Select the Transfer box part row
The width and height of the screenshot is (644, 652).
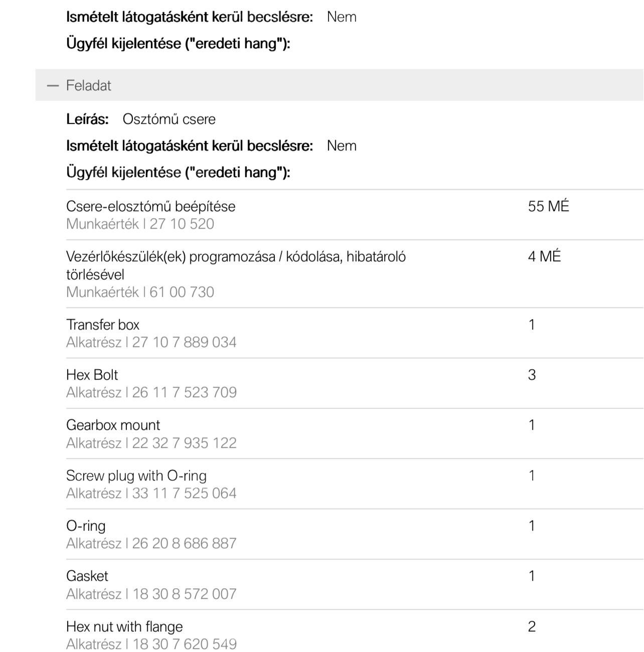(355, 333)
